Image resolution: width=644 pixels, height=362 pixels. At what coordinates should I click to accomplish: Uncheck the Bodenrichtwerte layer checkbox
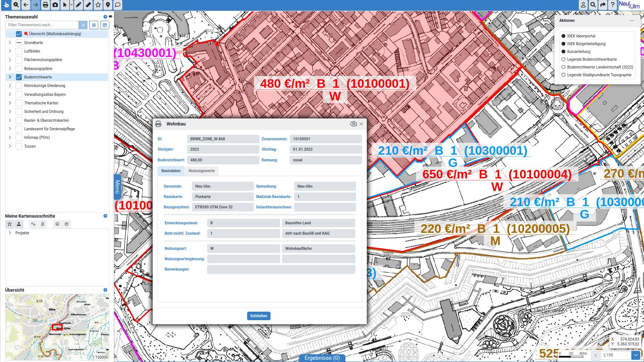(x=19, y=77)
